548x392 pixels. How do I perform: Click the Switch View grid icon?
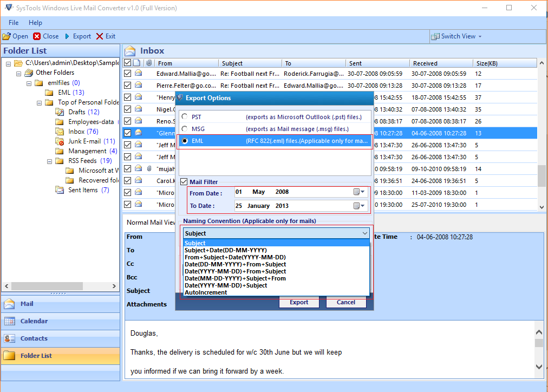pyautogui.click(x=435, y=36)
